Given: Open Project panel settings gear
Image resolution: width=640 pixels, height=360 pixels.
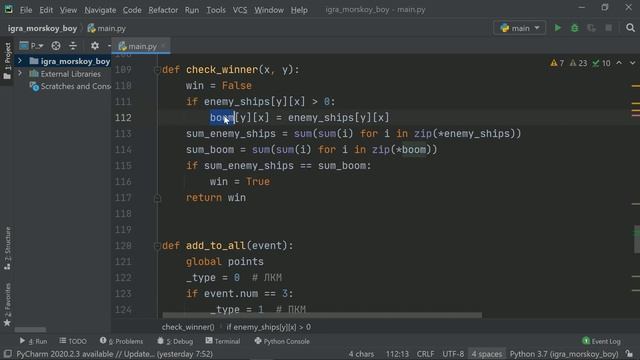Looking at the screenshot, I should 95,46.
